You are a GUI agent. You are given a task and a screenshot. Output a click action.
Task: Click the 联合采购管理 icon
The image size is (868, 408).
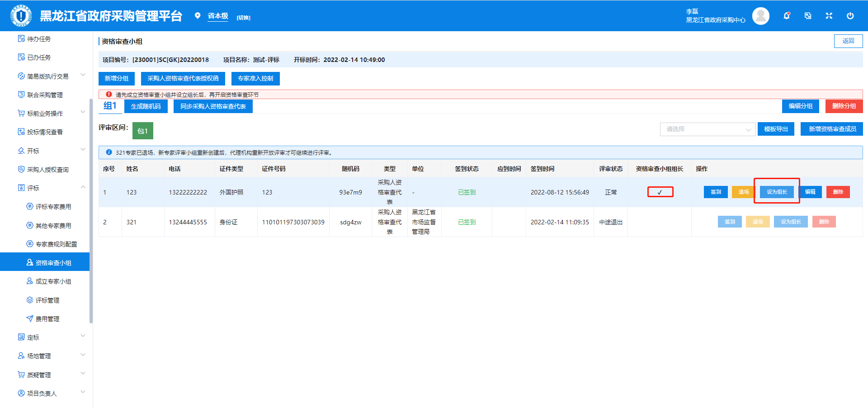[x=21, y=95]
